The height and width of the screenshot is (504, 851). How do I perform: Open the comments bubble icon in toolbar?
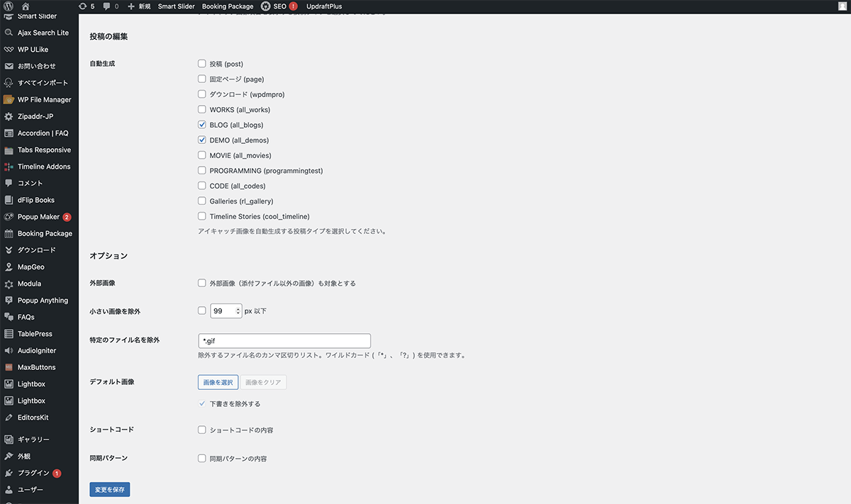[x=106, y=6]
